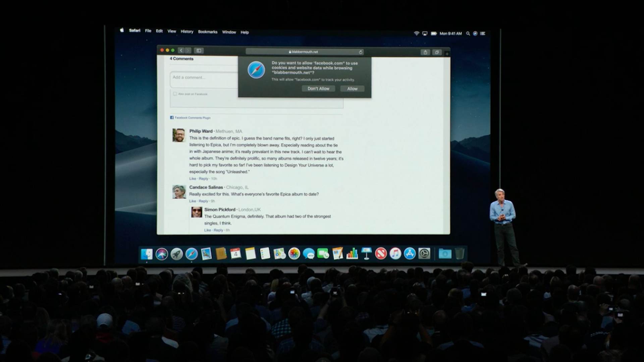Viewport: 644px width, 362px height.
Task: Open the History menu
Action: [187, 32]
